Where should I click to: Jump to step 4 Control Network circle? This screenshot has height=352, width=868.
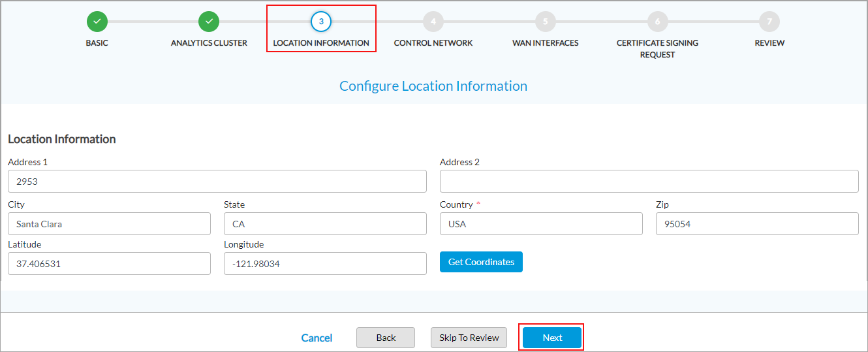(x=433, y=22)
